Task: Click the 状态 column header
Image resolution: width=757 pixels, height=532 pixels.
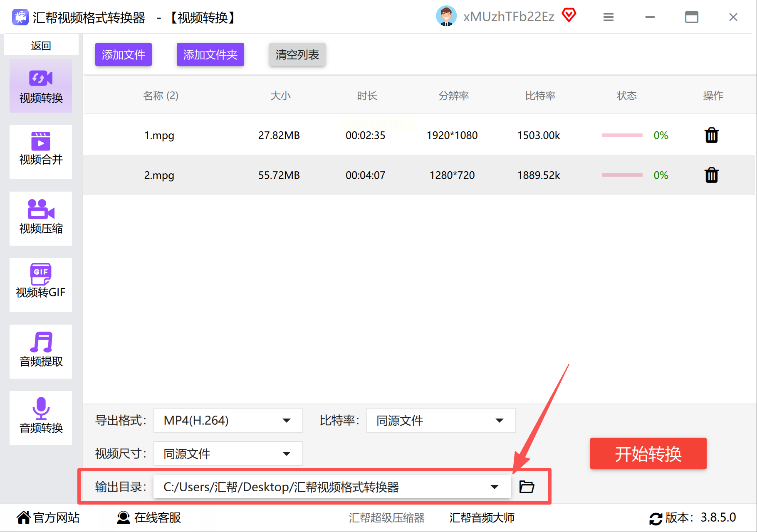Action: (626, 96)
